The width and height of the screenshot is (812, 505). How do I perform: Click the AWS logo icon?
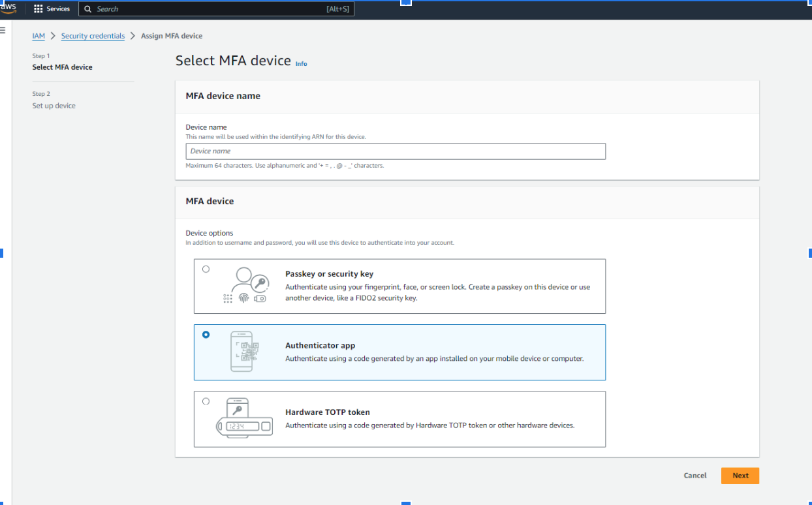[x=8, y=8]
